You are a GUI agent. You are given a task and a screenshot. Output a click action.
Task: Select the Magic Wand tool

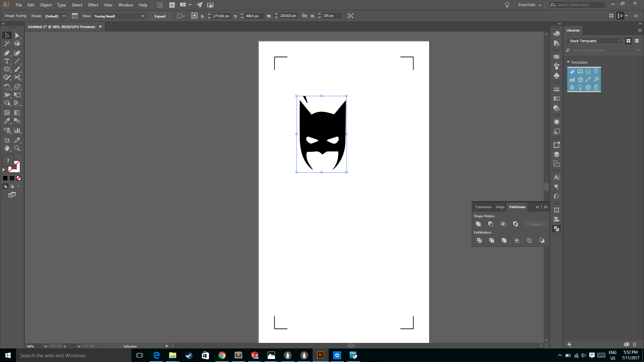pyautogui.click(x=7, y=44)
